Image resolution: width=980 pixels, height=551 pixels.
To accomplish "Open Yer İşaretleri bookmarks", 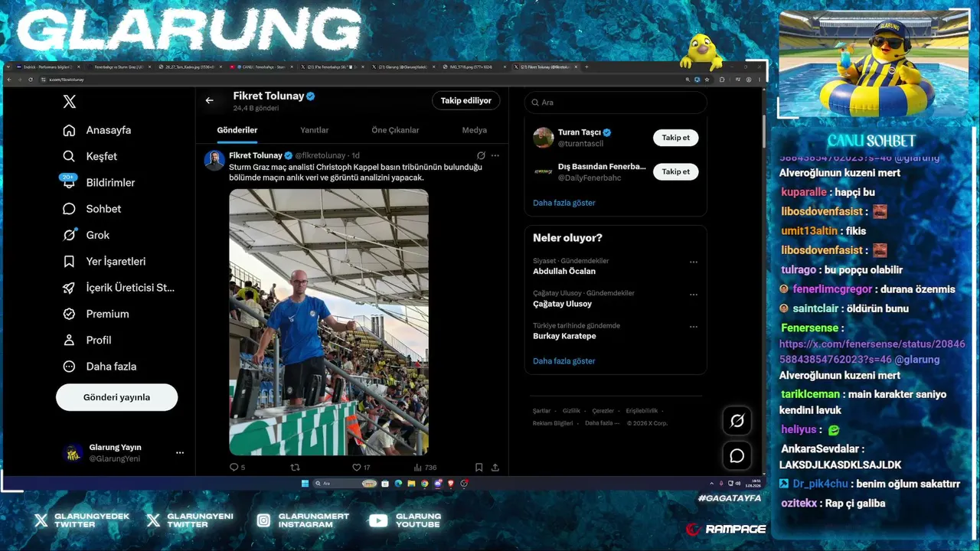I will (x=104, y=261).
